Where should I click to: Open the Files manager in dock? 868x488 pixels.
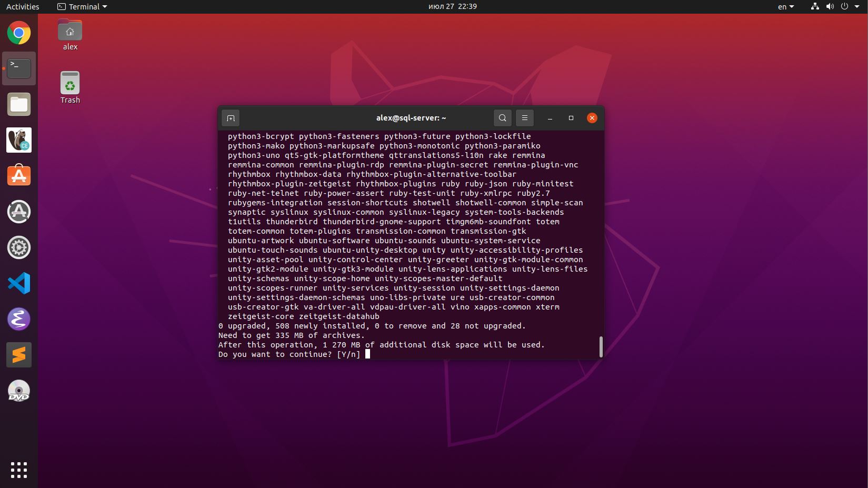click(19, 104)
